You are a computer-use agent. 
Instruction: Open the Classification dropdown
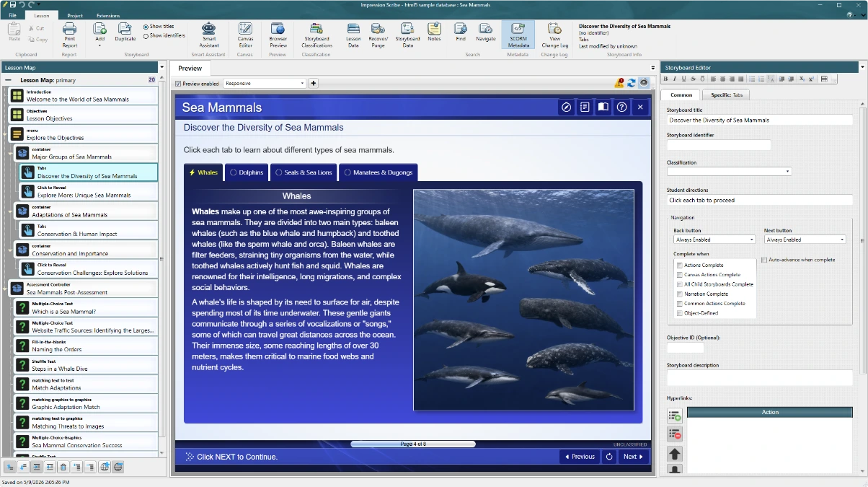[x=729, y=171]
